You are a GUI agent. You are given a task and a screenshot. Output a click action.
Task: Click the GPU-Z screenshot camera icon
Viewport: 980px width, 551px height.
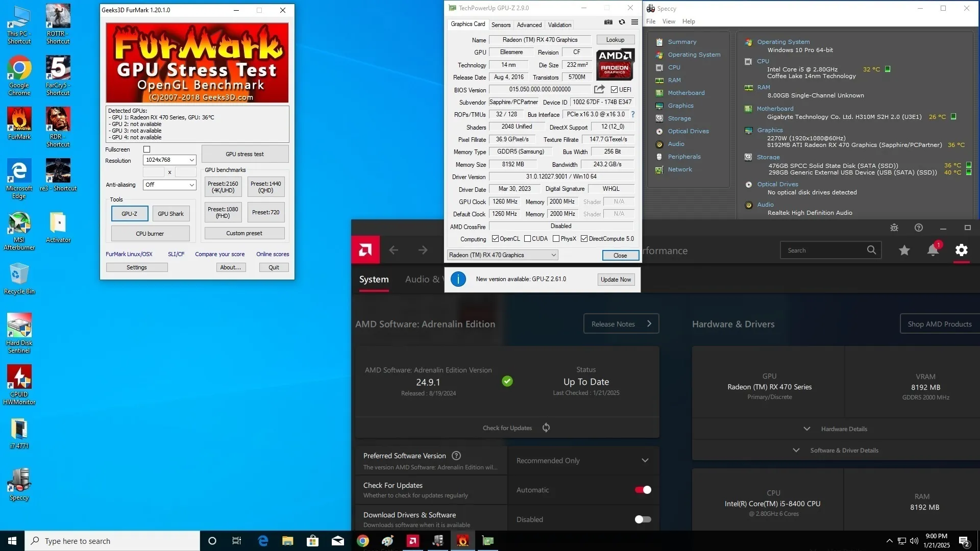(608, 22)
